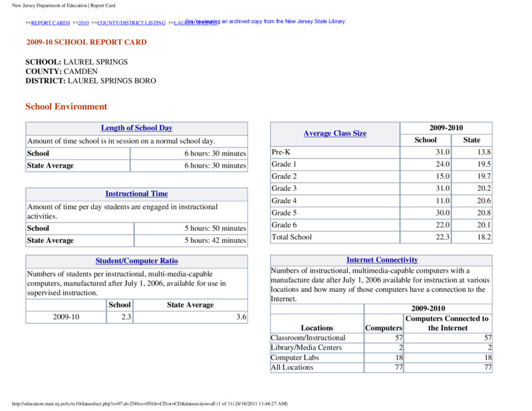This screenshot has height=411, width=532.
Task: Click the 'Pre-K' row label
Action: point(281,152)
